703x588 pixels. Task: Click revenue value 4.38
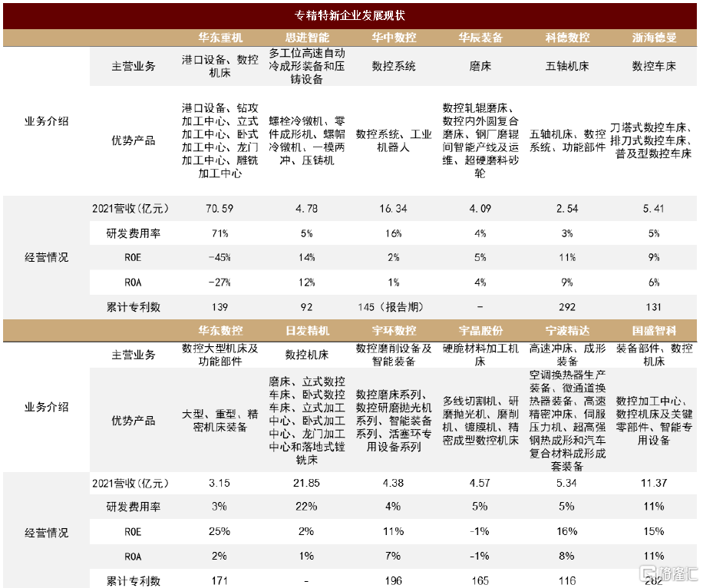[x=393, y=483]
